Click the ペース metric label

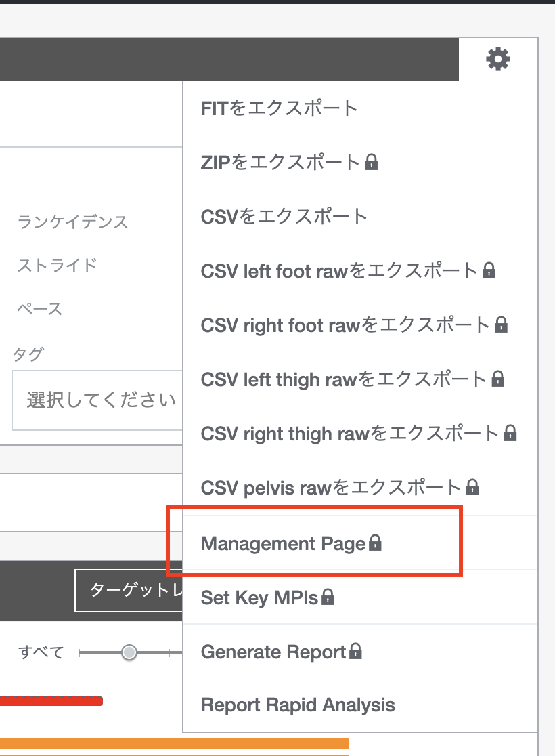40,309
